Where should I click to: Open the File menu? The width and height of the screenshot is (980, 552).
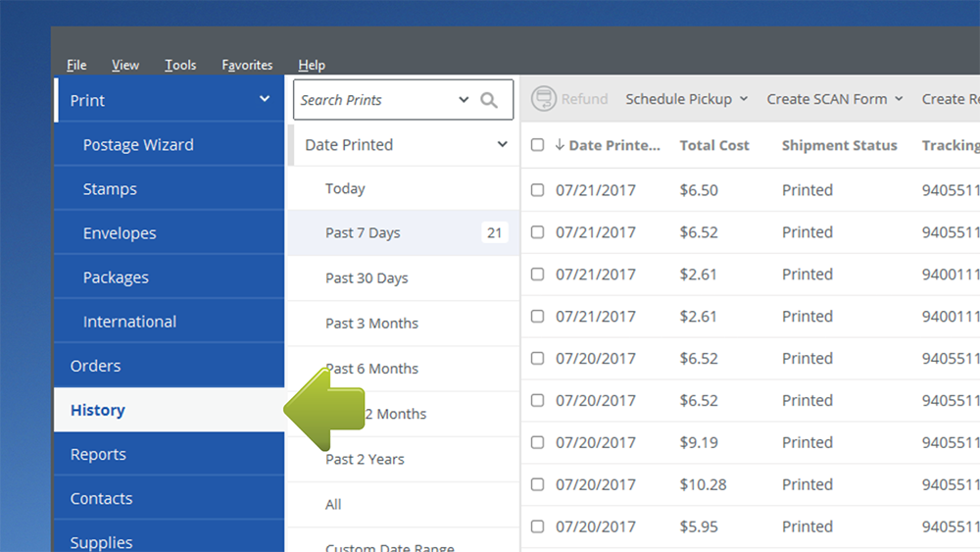(76, 65)
